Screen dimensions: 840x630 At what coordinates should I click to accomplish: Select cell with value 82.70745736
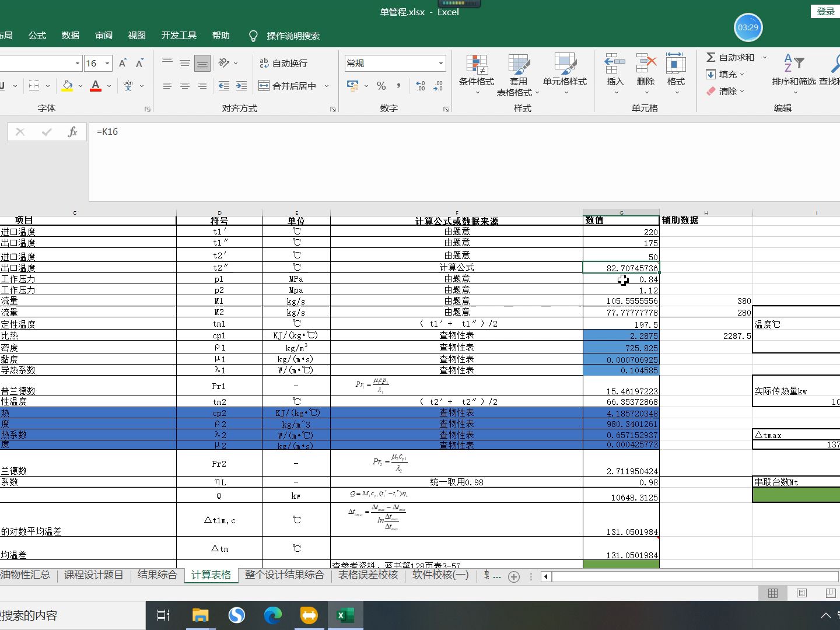pos(621,268)
